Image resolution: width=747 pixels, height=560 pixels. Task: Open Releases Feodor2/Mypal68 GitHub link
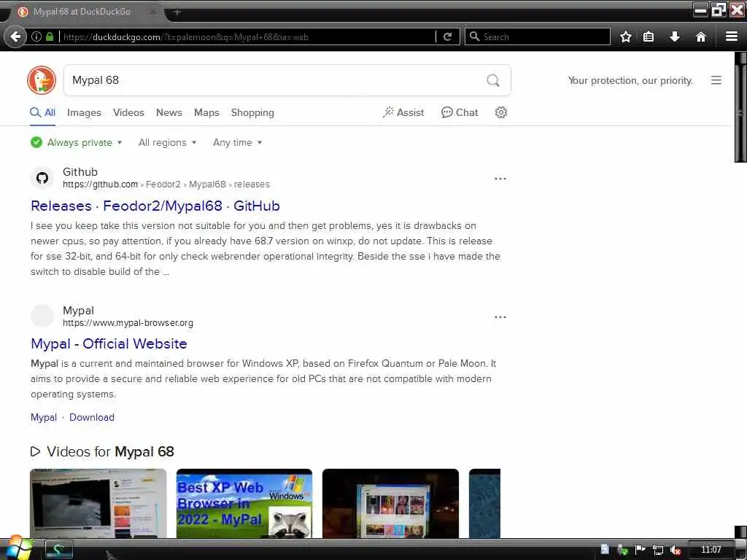(155, 206)
